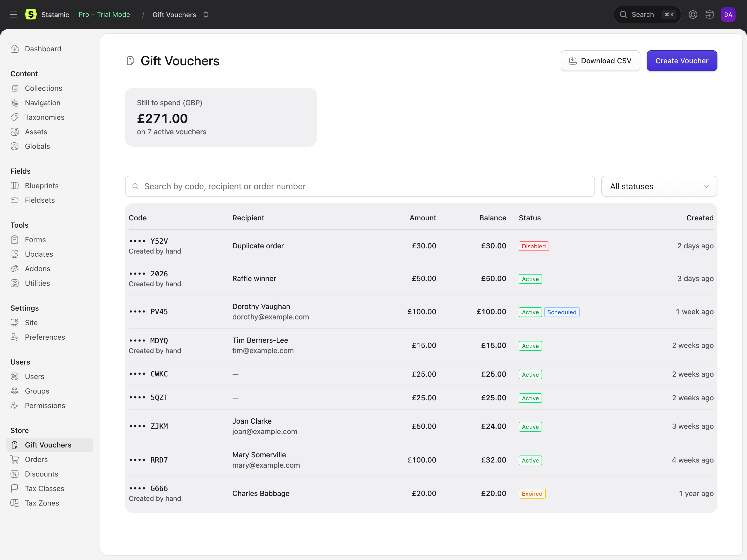Click the Download CSV button
The height and width of the screenshot is (560, 747).
point(600,61)
